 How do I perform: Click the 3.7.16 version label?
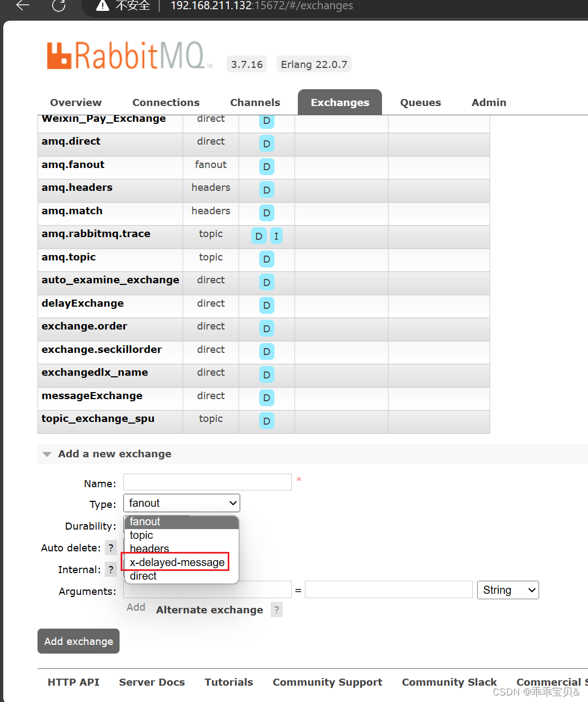click(247, 64)
